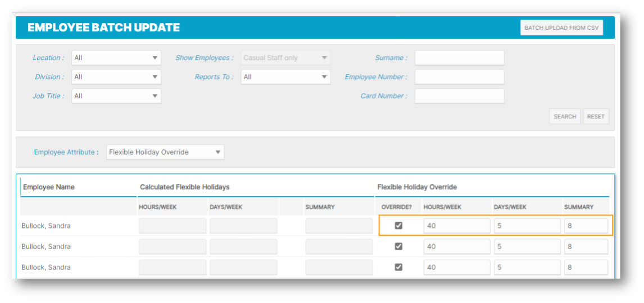
Task: Open the Reports To dropdown
Action: [285, 77]
